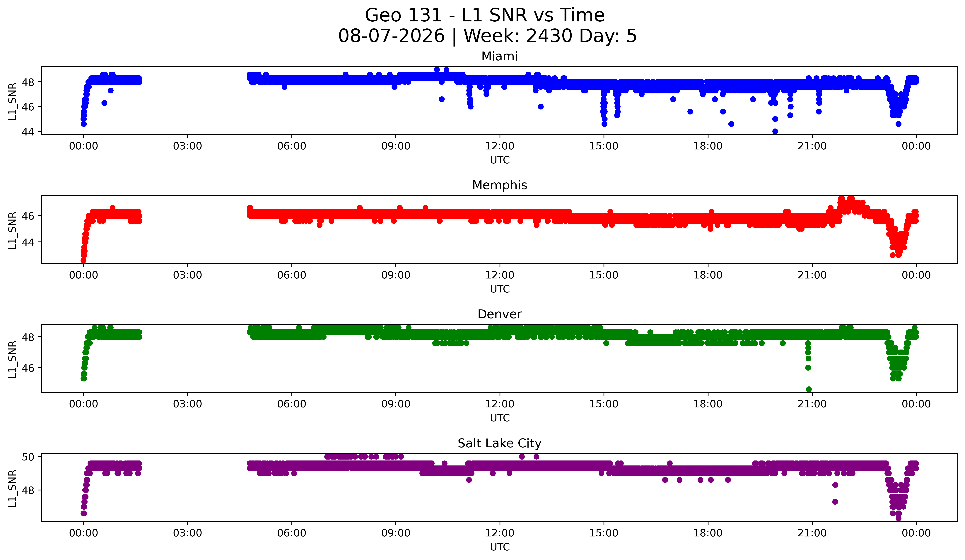Click the L1_SNR axis label of the Miami plot
Screen dimensions: 965x560
(x=13, y=101)
